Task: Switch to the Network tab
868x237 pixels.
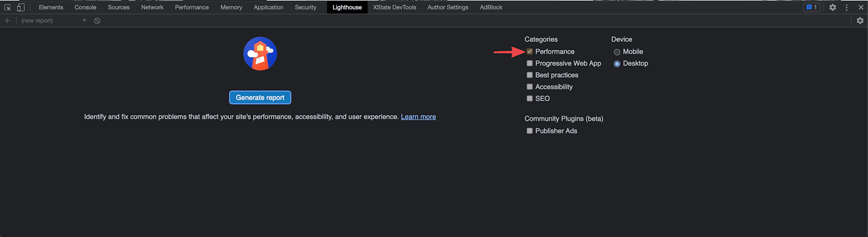Action: click(152, 7)
